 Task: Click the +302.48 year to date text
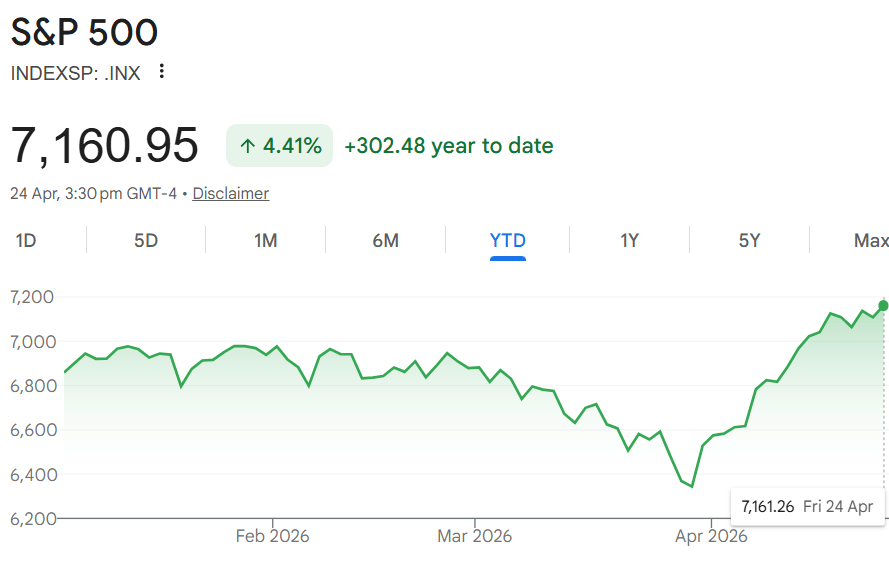448,146
